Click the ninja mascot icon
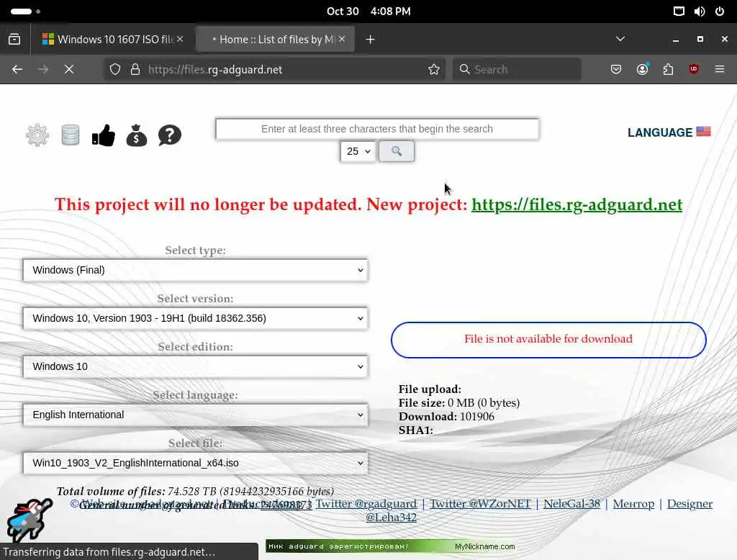This screenshot has height=560, width=737. [28, 520]
